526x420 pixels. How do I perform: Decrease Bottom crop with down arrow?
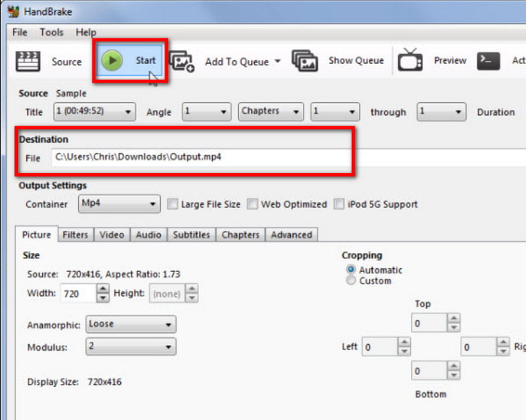(x=454, y=375)
